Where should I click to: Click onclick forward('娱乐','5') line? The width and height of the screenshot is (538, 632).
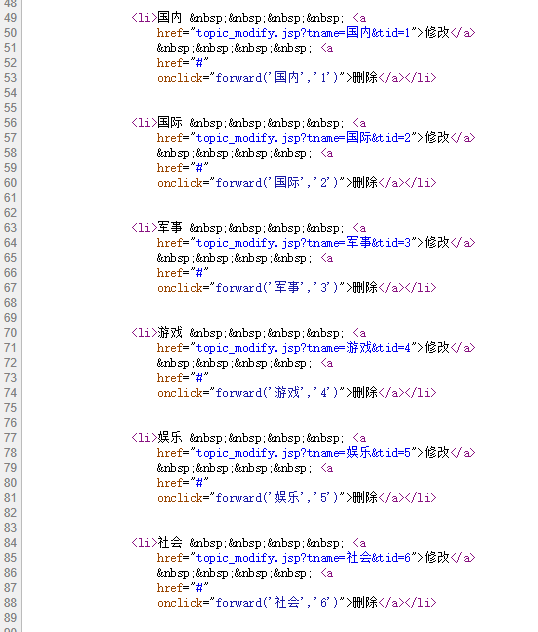pyautogui.click(x=297, y=498)
